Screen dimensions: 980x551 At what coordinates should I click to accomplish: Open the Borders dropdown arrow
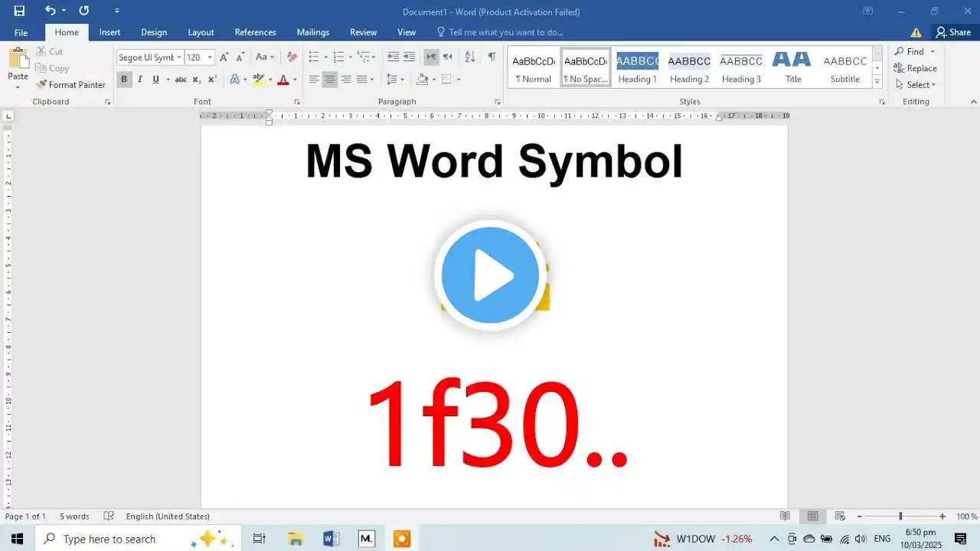click(x=458, y=80)
